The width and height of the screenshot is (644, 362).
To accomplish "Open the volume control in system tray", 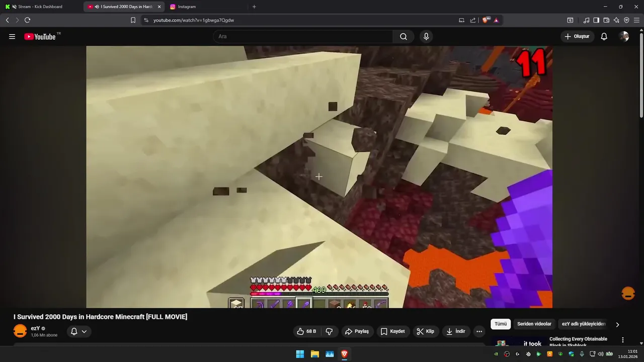I will tap(600, 354).
